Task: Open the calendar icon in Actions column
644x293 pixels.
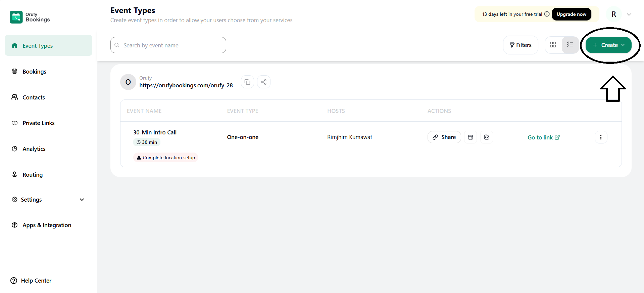Action: [x=470, y=137]
